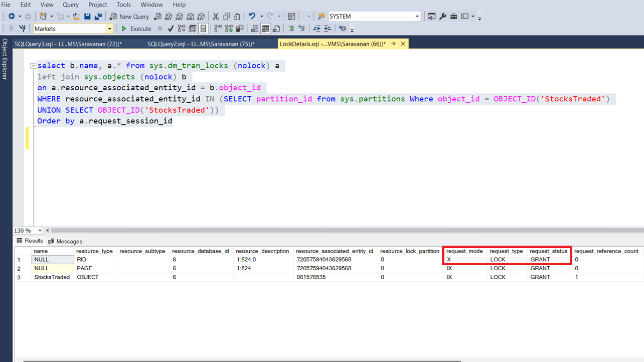Switch to the Messages tab
Screen dimensions: 644x362
[x=65, y=241]
